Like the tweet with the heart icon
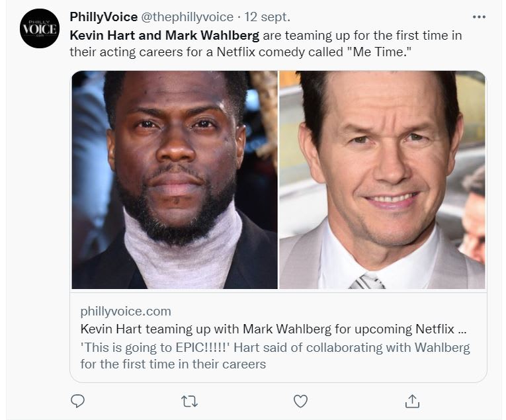Screen dimensions: 506x420 point(300,401)
